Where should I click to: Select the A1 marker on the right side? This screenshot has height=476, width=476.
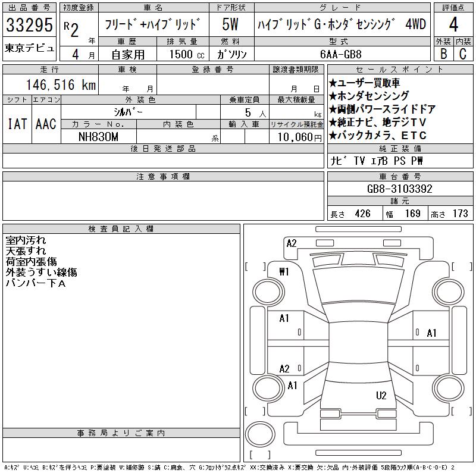click(431, 333)
